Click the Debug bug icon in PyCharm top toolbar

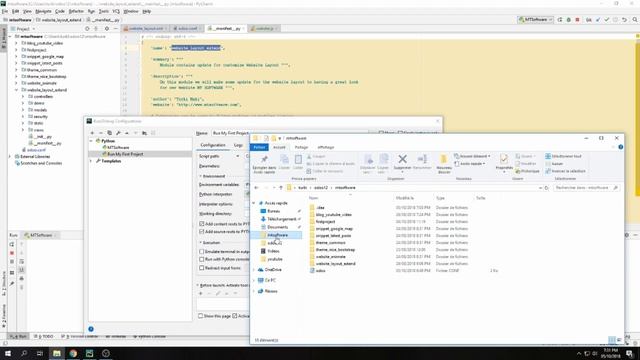(x=569, y=20)
